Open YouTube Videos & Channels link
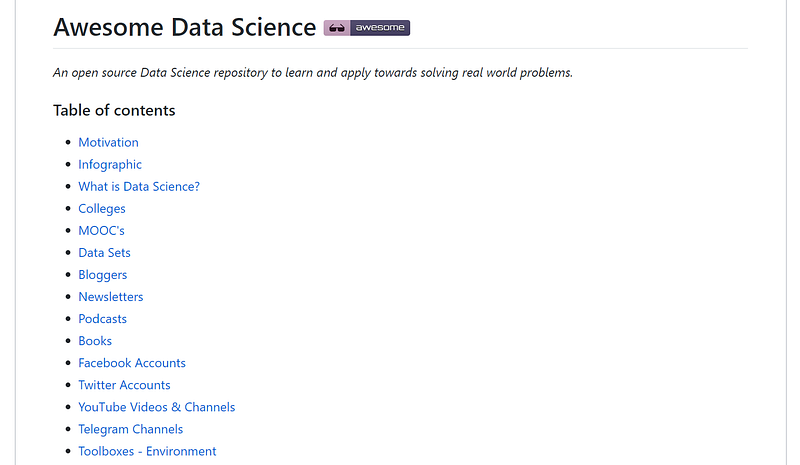The image size is (800, 465). (157, 407)
